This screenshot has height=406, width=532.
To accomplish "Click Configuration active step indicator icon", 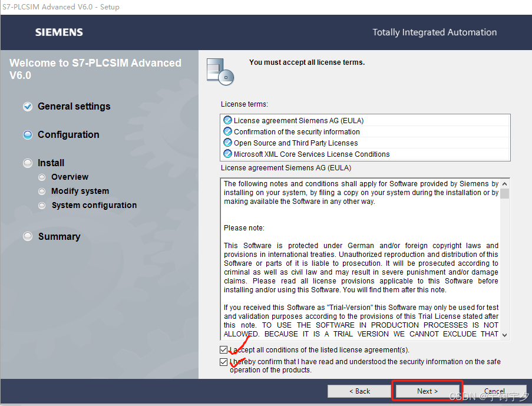I will [x=28, y=135].
